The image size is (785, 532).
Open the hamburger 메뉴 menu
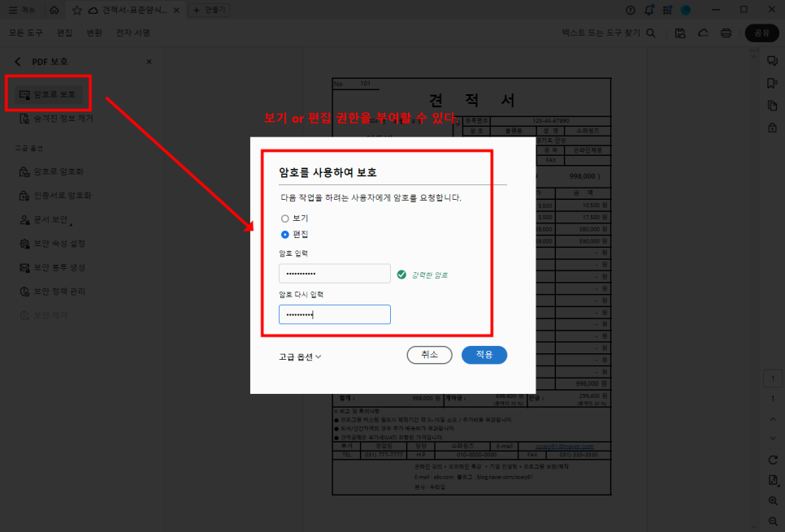[21, 10]
